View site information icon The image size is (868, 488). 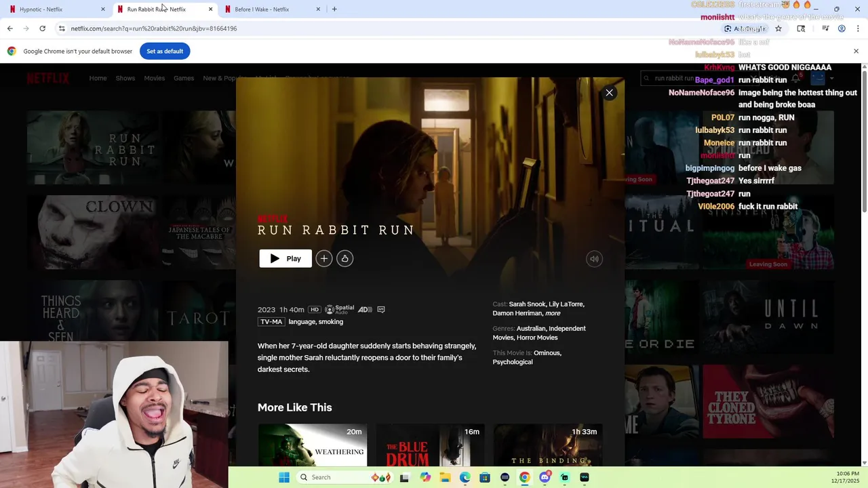coord(61,28)
